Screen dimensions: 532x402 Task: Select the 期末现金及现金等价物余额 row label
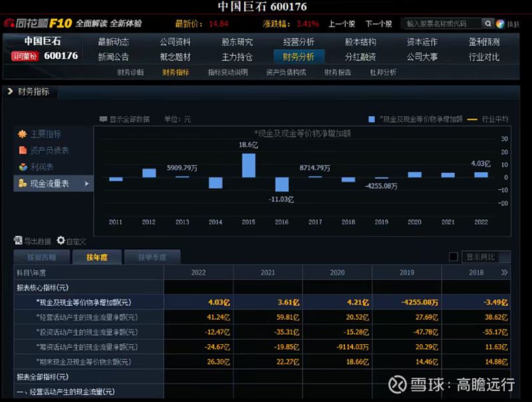(84, 362)
